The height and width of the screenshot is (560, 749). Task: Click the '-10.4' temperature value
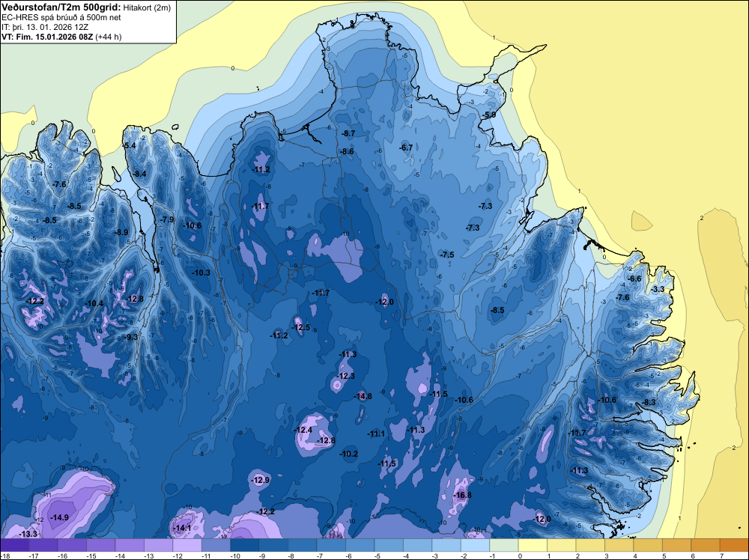click(x=94, y=303)
